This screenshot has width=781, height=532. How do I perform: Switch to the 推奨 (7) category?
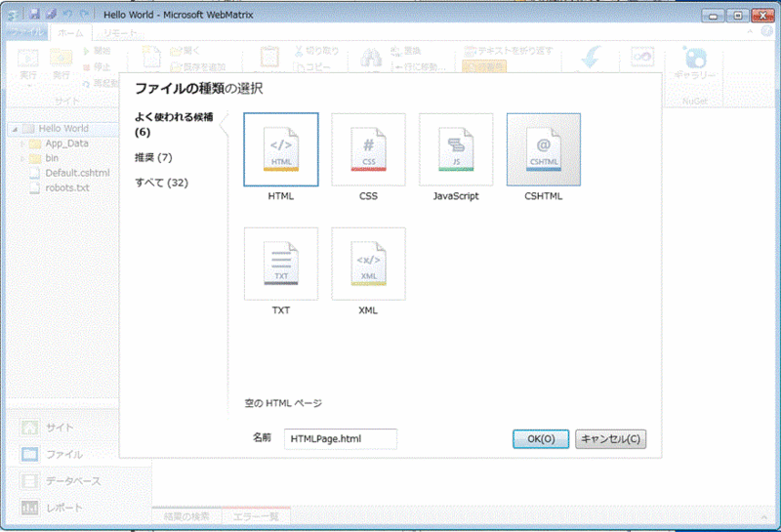click(x=153, y=157)
